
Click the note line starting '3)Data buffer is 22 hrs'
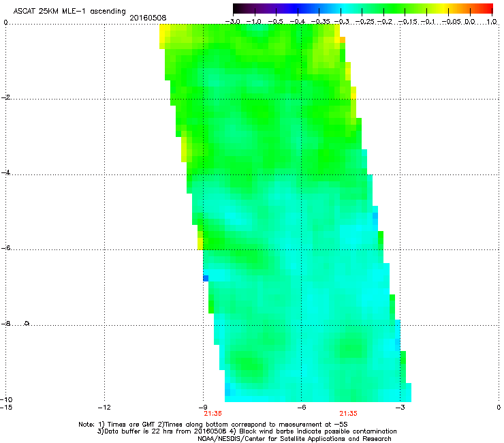[x=247, y=431]
